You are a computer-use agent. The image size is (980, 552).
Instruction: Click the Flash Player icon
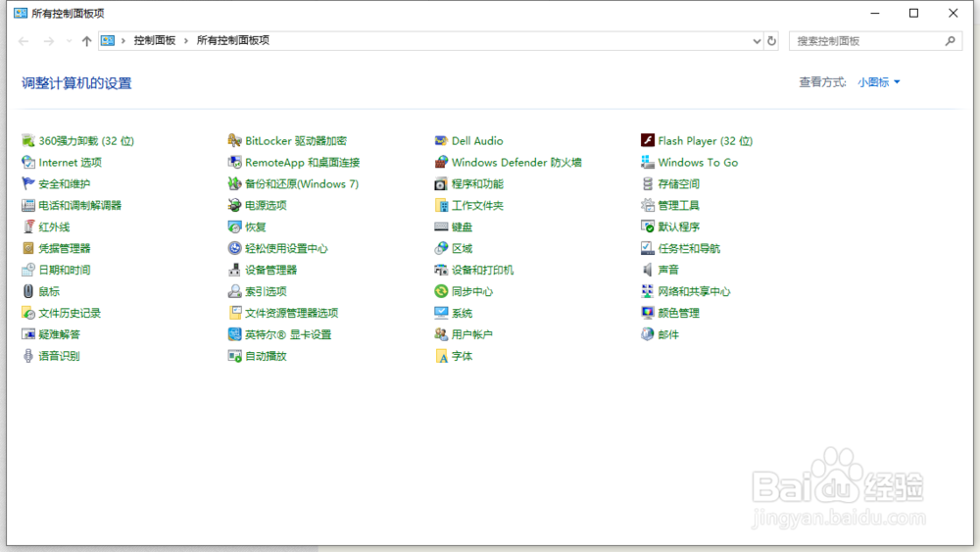(648, 140)
